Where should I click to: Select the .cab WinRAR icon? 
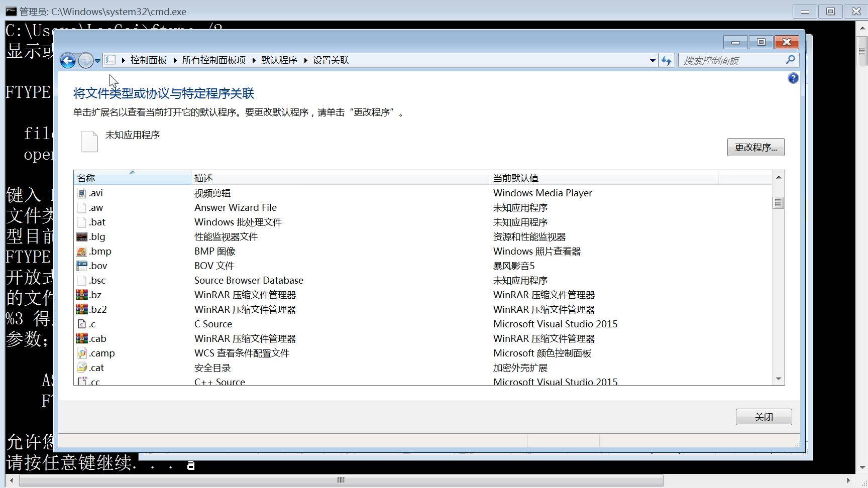[82, 339]
